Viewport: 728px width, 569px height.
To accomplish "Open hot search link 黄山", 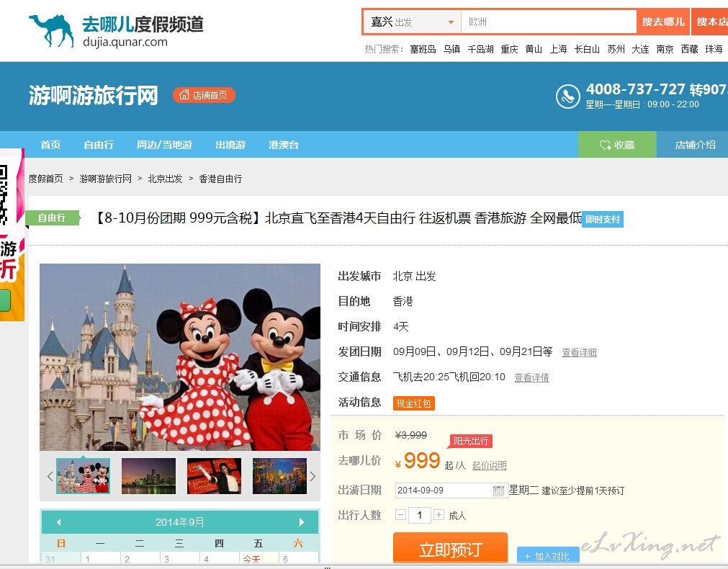I will pos(534,49).
